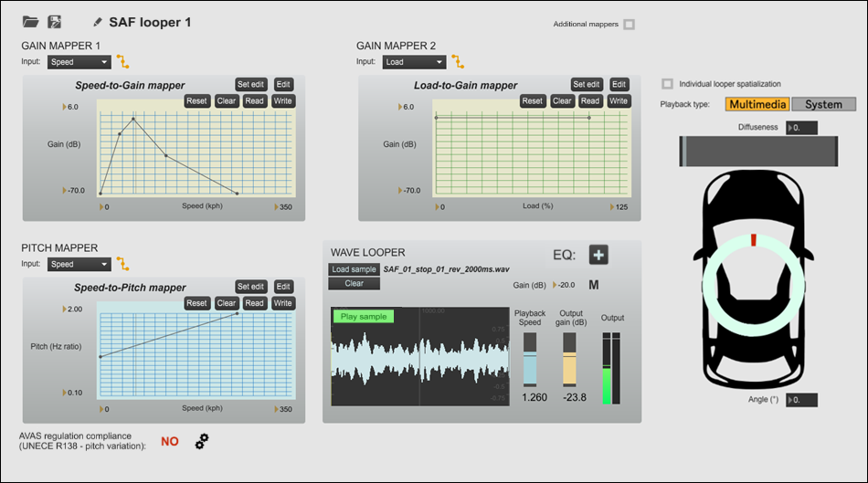This screenshot has width=868, height=483.
Task: Click the orange routing icon beside Pitch Mapper input
Action: click(x=123, y=264)
